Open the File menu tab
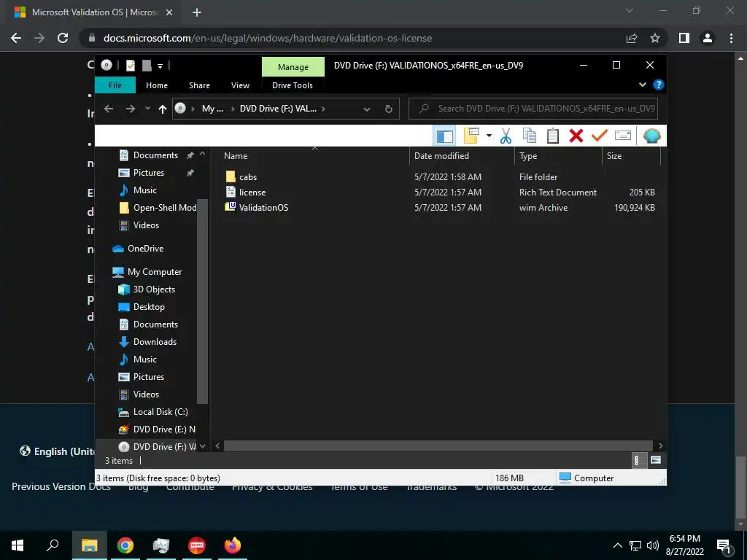 coord(115,85)
